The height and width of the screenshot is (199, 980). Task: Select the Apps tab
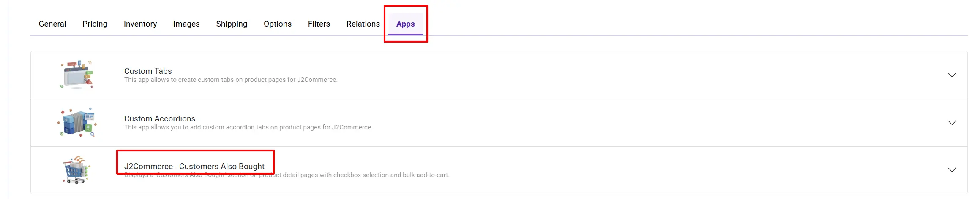click(406, 24)
